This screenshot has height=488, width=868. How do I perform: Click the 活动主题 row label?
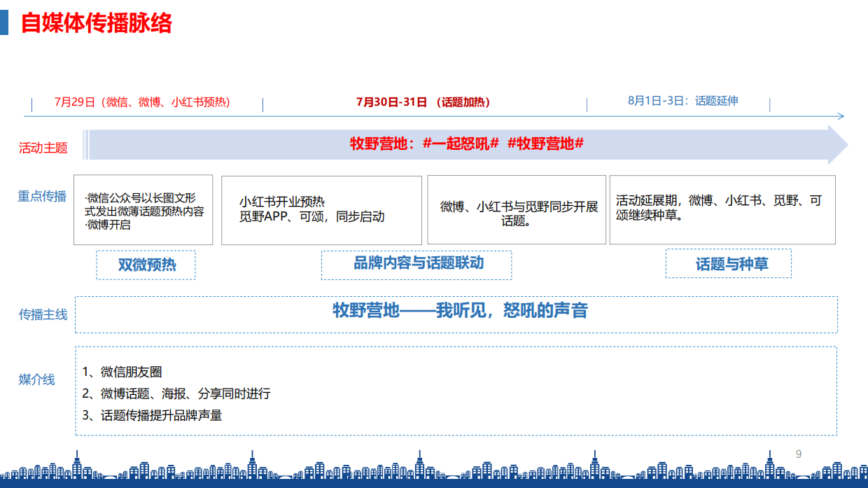pos(43,148)
